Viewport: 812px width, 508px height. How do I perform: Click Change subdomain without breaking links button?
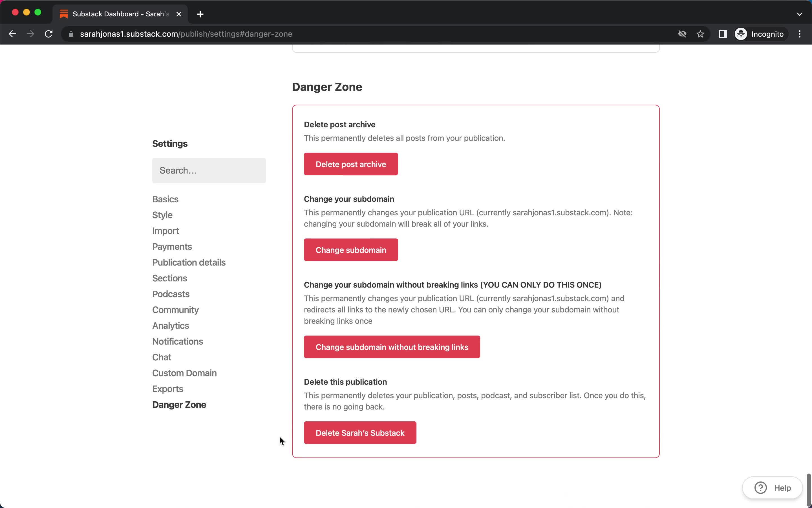[392, 347]
